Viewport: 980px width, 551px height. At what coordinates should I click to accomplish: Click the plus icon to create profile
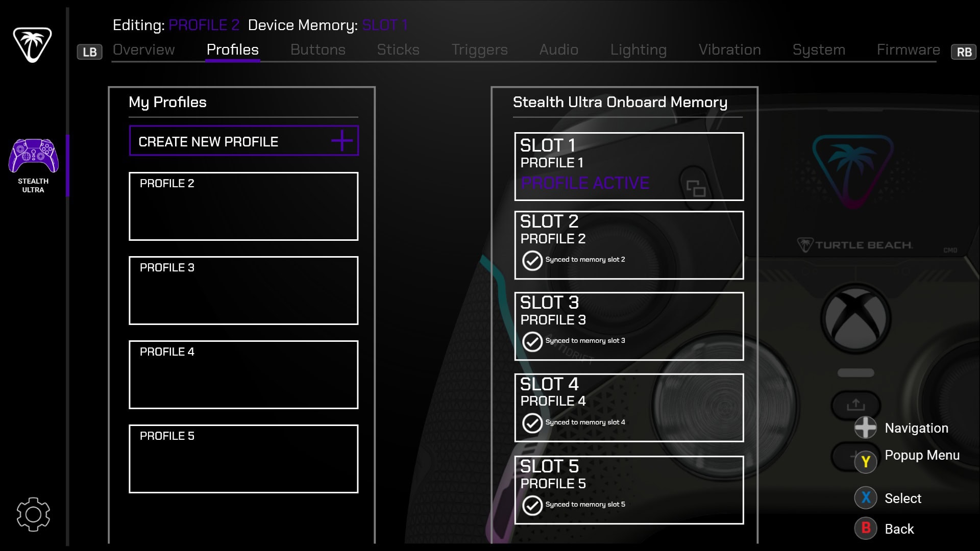click(342, 141)
